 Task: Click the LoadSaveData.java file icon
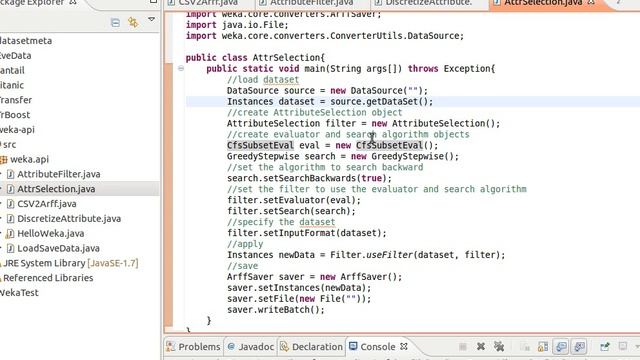11,248
